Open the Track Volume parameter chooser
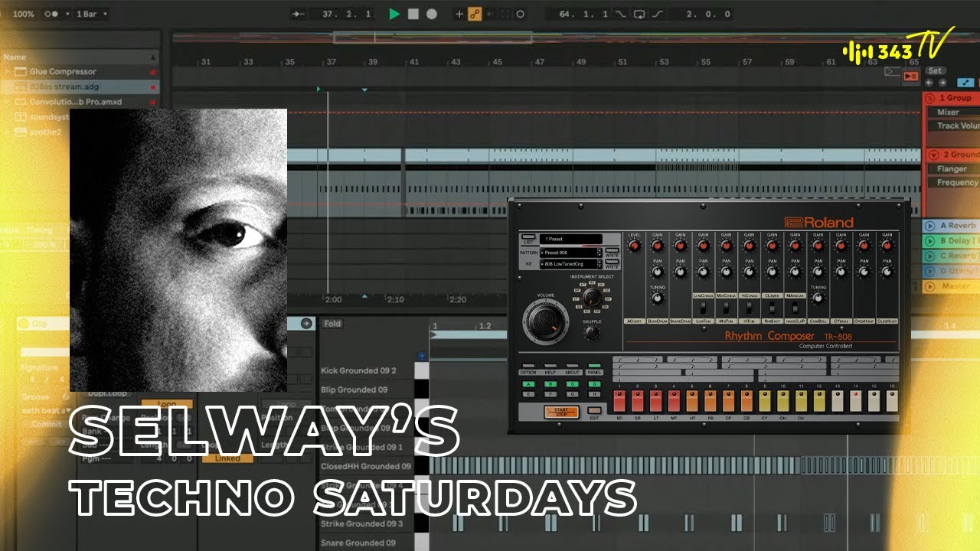This screenshot has height=551, width=980. click(953, 126)
